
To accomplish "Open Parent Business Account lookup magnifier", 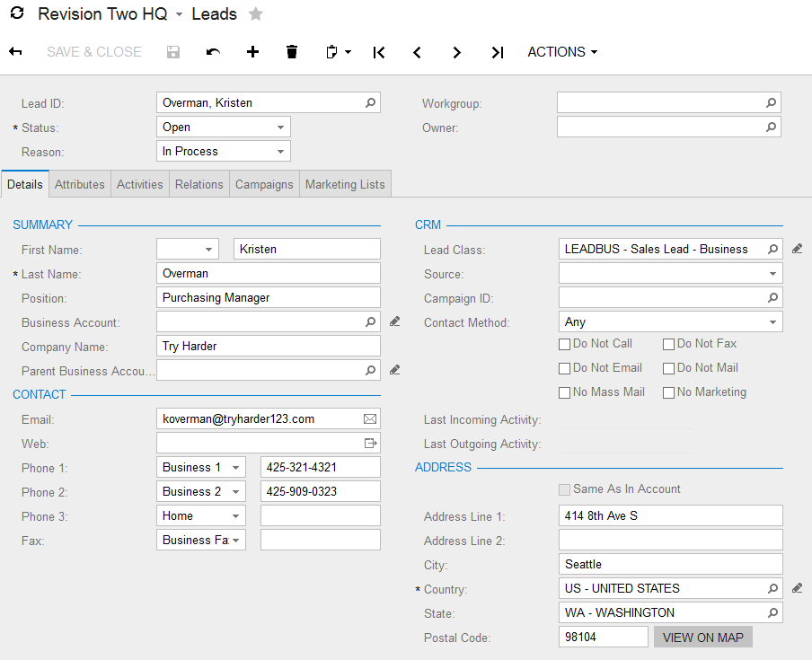I will coord(370,370).
